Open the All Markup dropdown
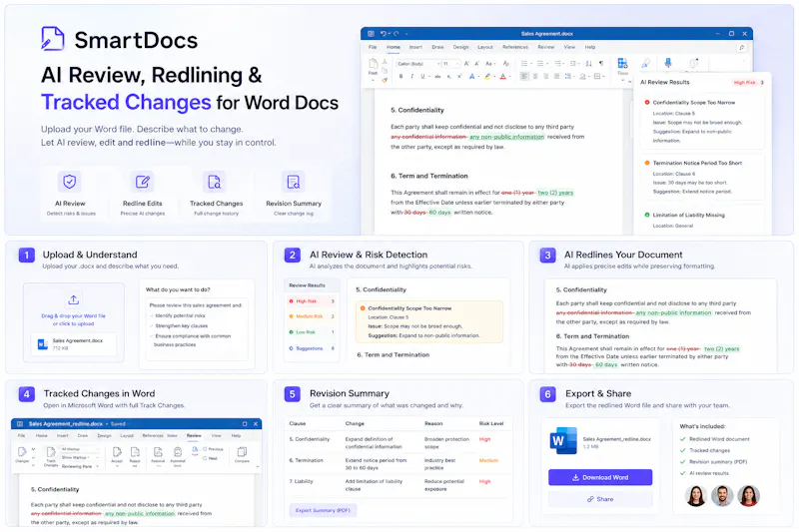799x532 pixels. click(79, 449)
